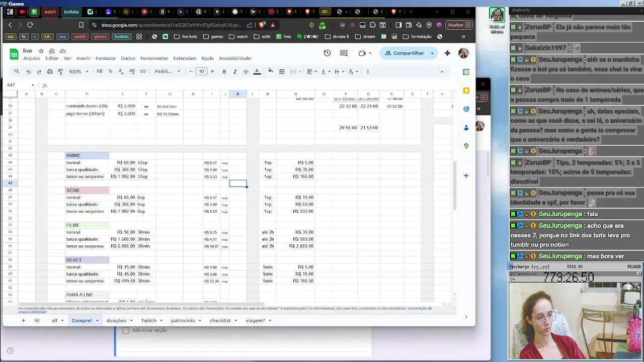Viewport: 644px width, 362px height.
Task: Star the 'live' spreadsheet
Action: coord(41,51)
